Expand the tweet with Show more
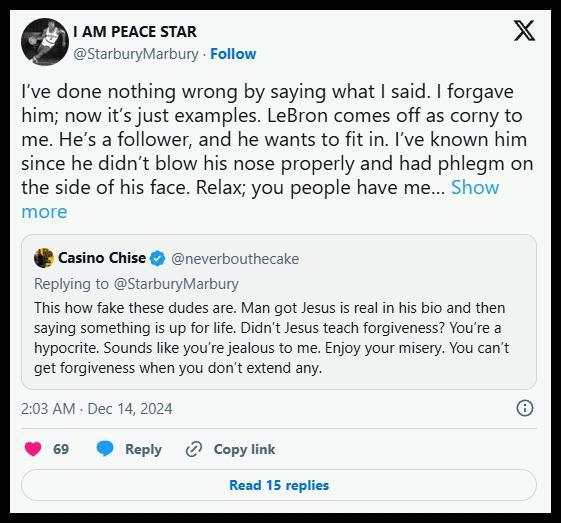Screen dimensions: 561x523 pos(475,187)
